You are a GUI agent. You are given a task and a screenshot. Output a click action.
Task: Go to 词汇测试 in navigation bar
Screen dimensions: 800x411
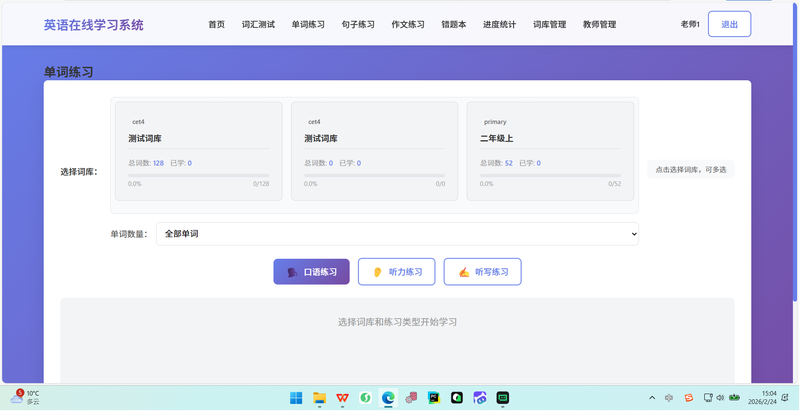click(258, 24)
